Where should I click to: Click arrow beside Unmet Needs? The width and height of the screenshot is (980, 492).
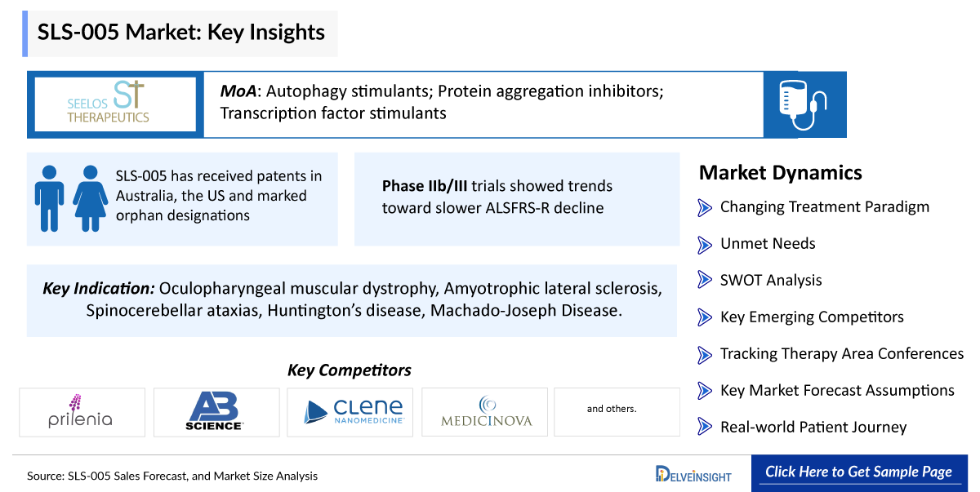pos(705,244)
